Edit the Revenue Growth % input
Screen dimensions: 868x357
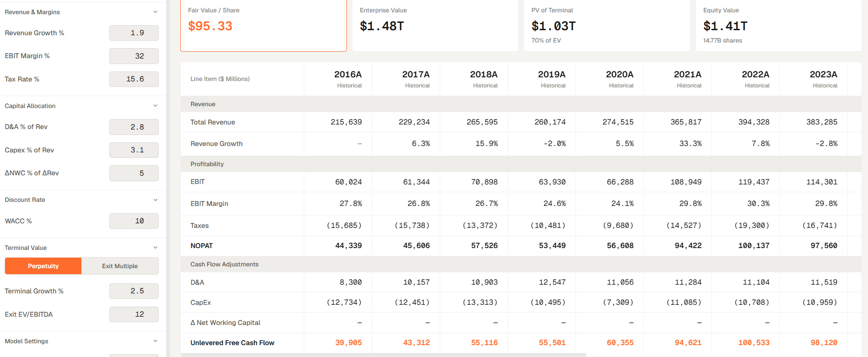134,33
